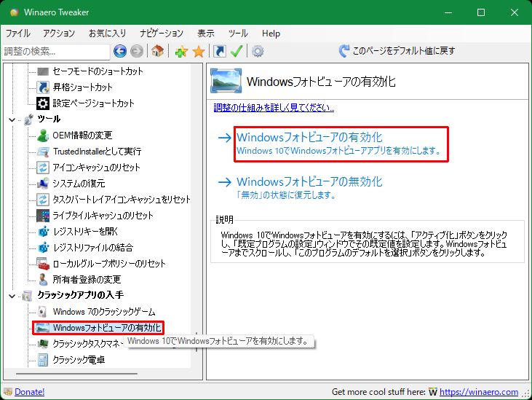Click the Windows 7のクラシックゲーム card icon
This screenshot has width=532, height=400.
tap(43, 311)
